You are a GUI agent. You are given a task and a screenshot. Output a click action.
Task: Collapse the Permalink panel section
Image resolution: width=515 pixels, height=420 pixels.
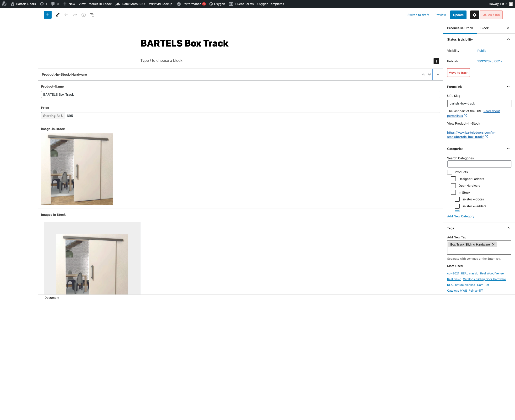point(508,87)
